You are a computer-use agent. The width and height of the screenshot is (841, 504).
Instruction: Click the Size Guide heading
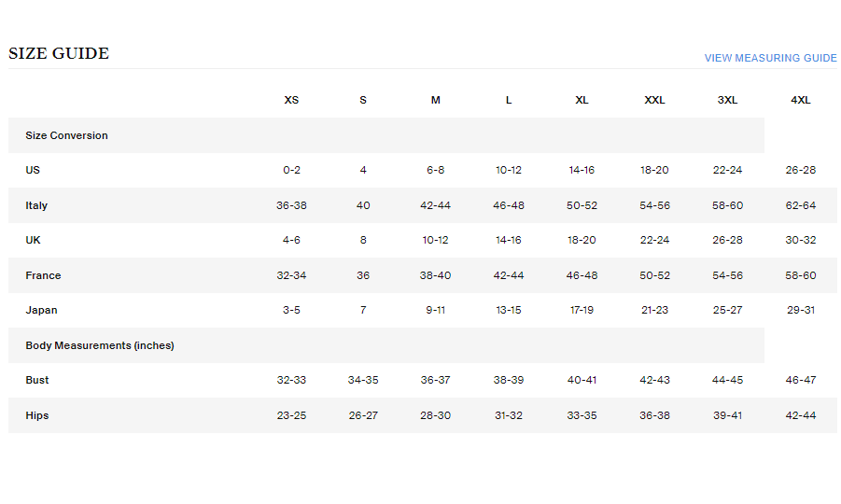pos(59,54)
